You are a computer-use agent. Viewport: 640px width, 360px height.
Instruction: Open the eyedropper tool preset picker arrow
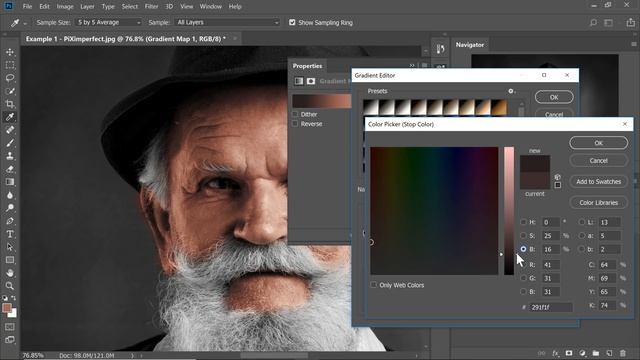[x=25, y=23]
